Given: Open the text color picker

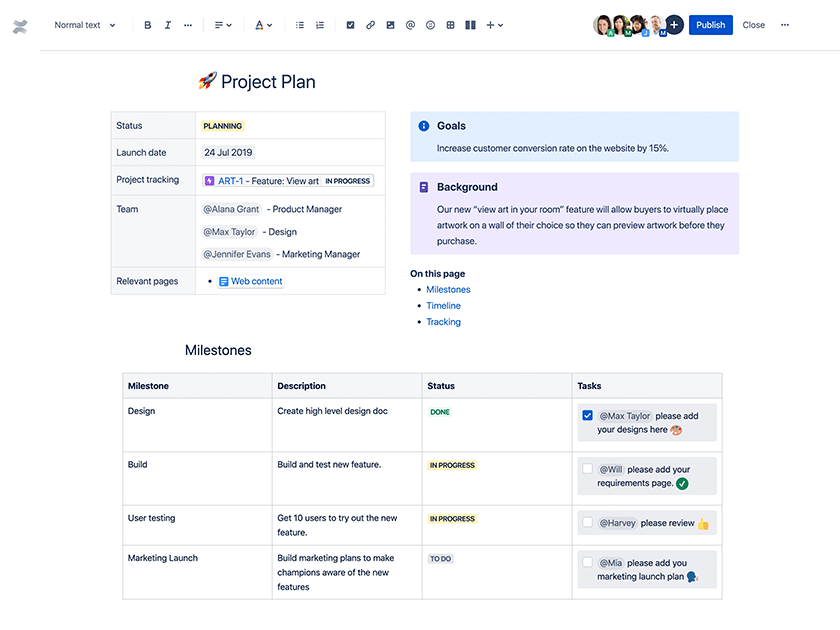Looking at the screenshot, I should click(263, 25).
